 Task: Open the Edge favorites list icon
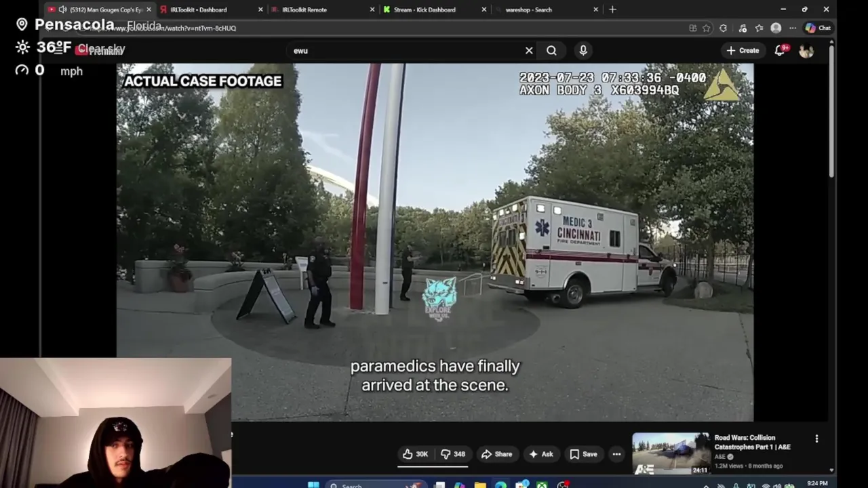pyautogui.click(x=759, y=28)
